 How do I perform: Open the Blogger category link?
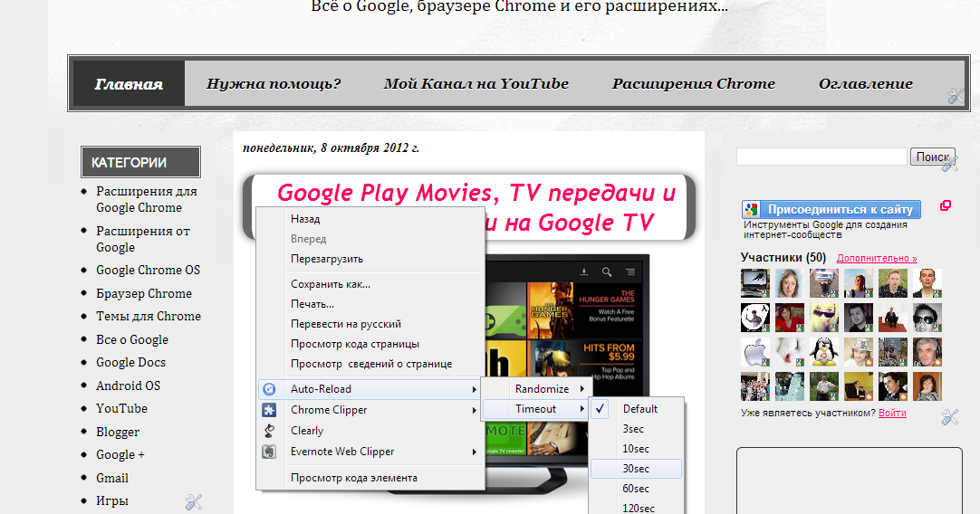[x=118, y=433]
